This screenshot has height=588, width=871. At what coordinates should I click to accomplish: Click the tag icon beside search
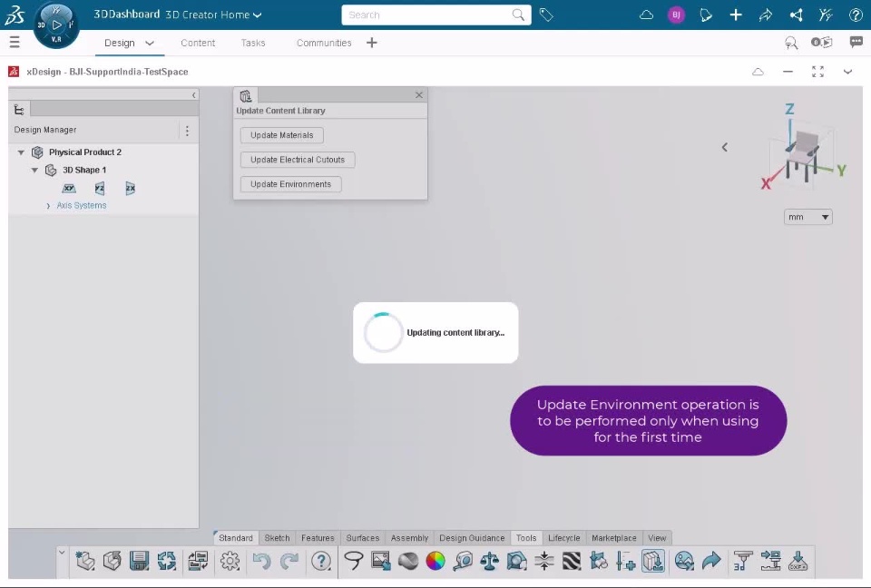point(546,15)
